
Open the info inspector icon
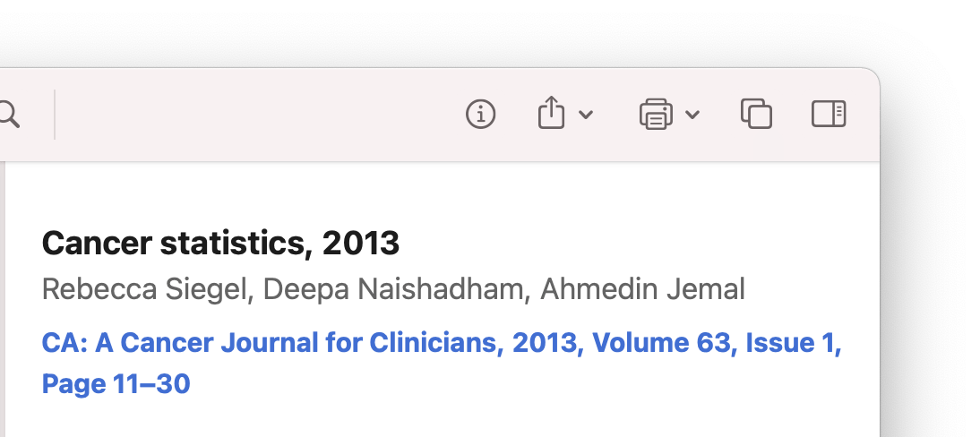tap(481, 115)
